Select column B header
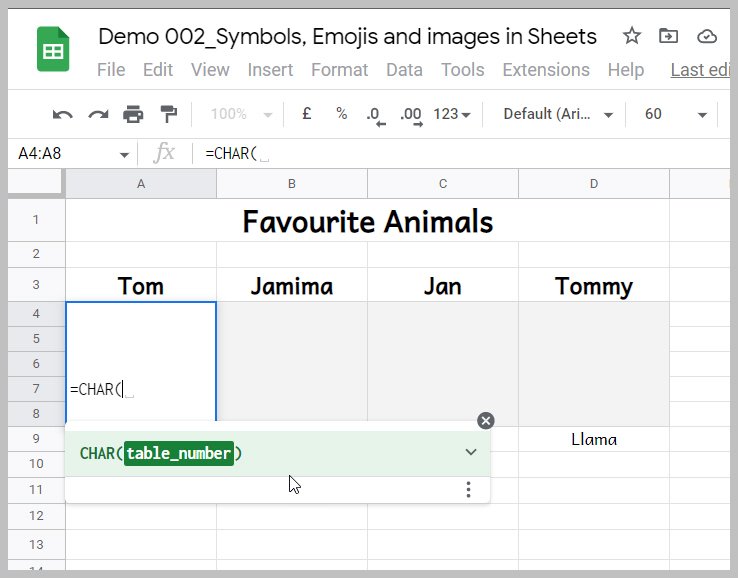The width and height of the screenshot is (738, 578). (292, 184)
